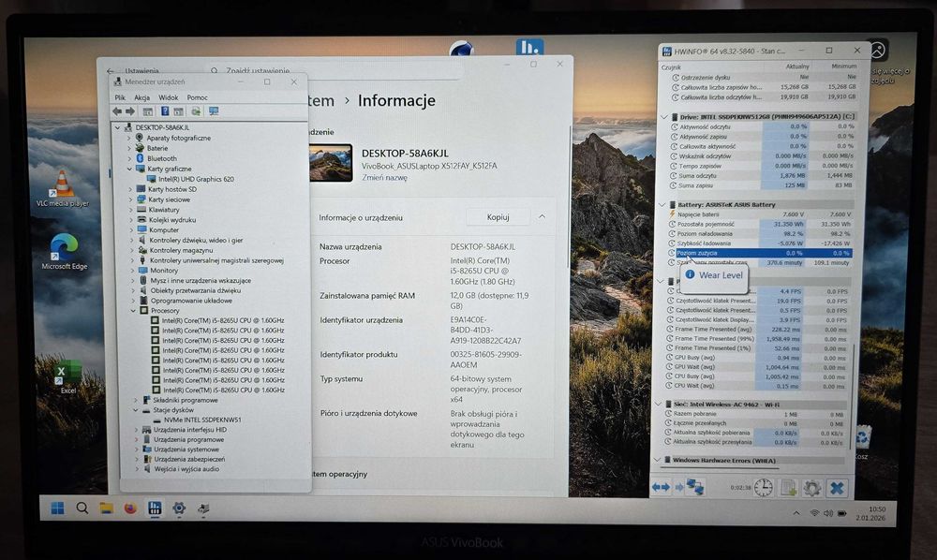The width and height of the screenshot is (937, 560).
Task: Click the HWiNFO log file icon
Action: [x=788, y=488]
